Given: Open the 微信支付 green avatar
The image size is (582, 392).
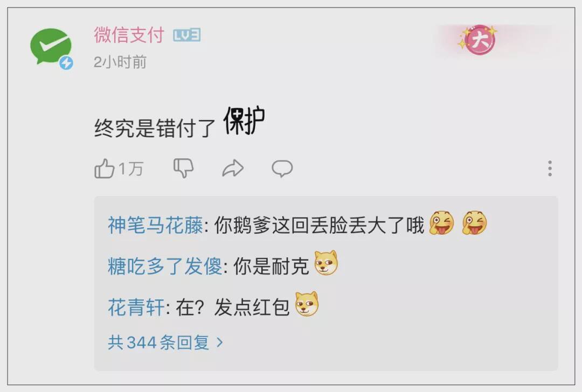Looking at the screenshot, I should pyautogui.click(x=51, y=47).
